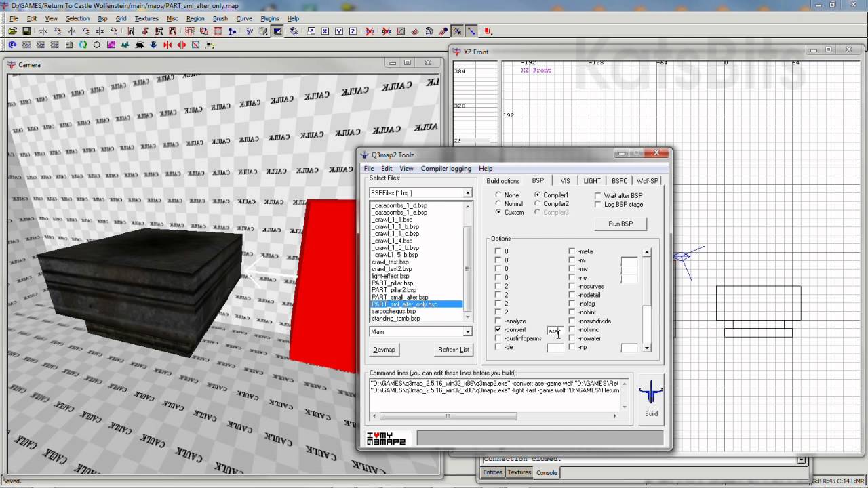Click the file list scroll-down arrow
868x488 pixels.
pos(467,318)
